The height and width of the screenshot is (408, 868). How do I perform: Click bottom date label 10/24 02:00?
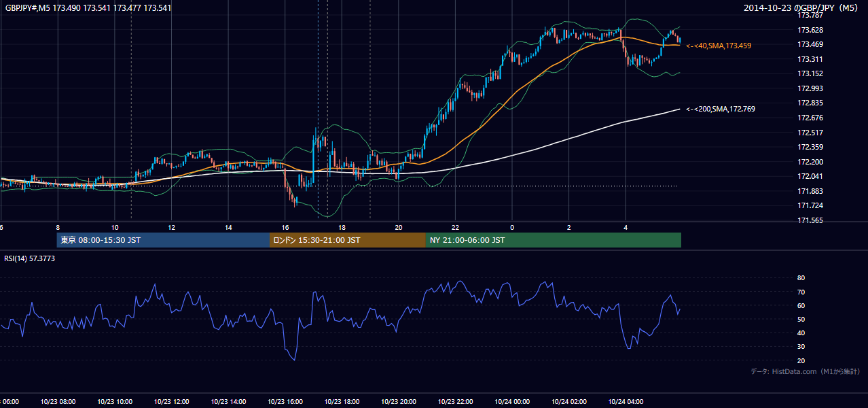pyautogui.click(x=569, y=402)
